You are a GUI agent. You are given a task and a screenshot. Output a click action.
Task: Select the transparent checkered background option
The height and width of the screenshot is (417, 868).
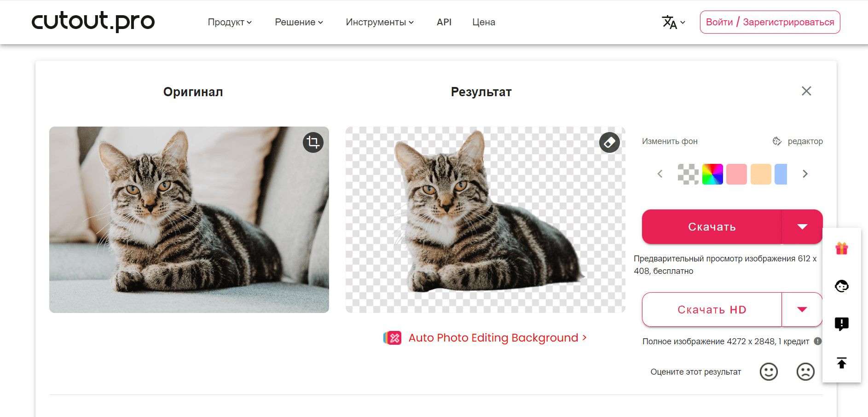[x=688, y=174]
